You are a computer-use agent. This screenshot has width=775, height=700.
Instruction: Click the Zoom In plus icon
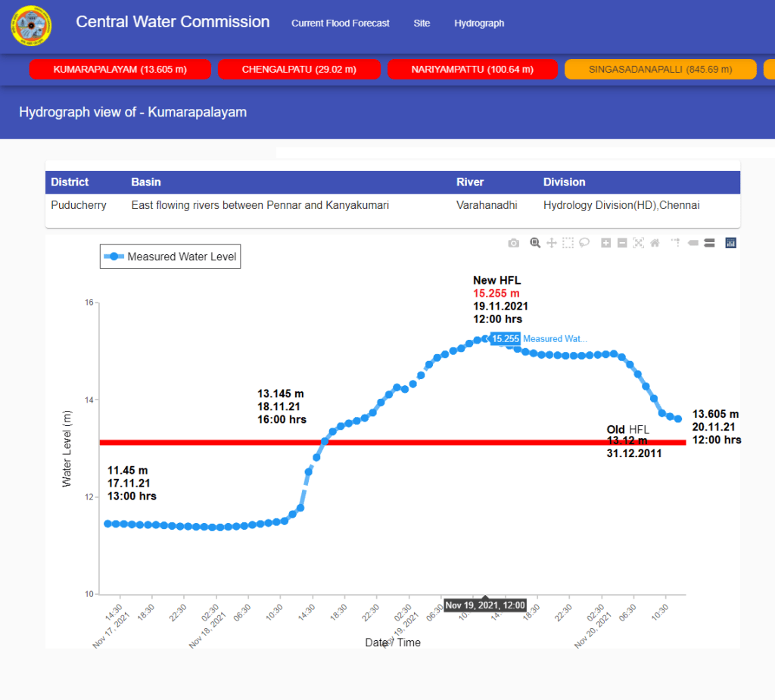(x=605, y=243)
